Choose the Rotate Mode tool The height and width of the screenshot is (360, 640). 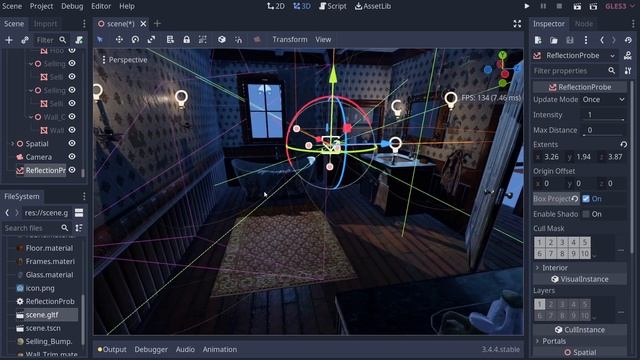(135, 40)
